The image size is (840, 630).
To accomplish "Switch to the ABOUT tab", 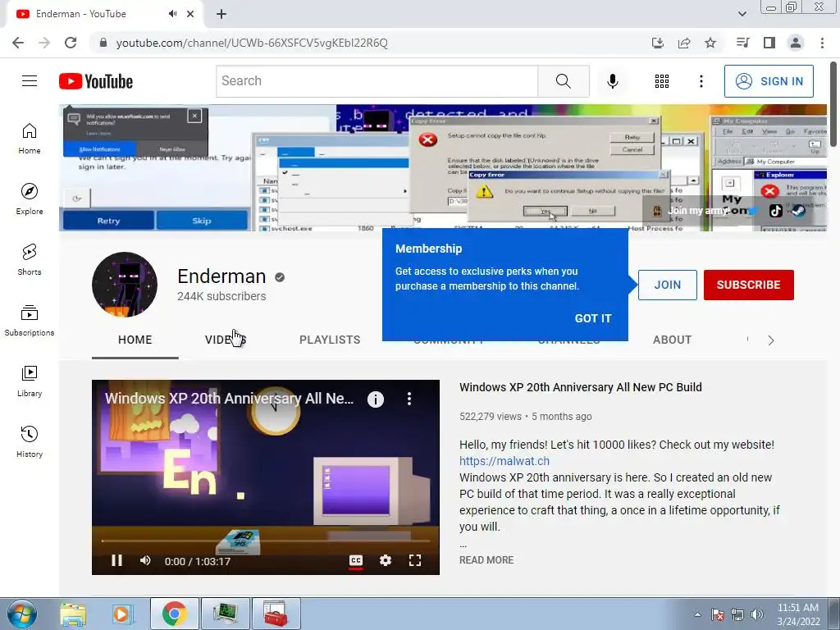I will click(x=672, y=340).
